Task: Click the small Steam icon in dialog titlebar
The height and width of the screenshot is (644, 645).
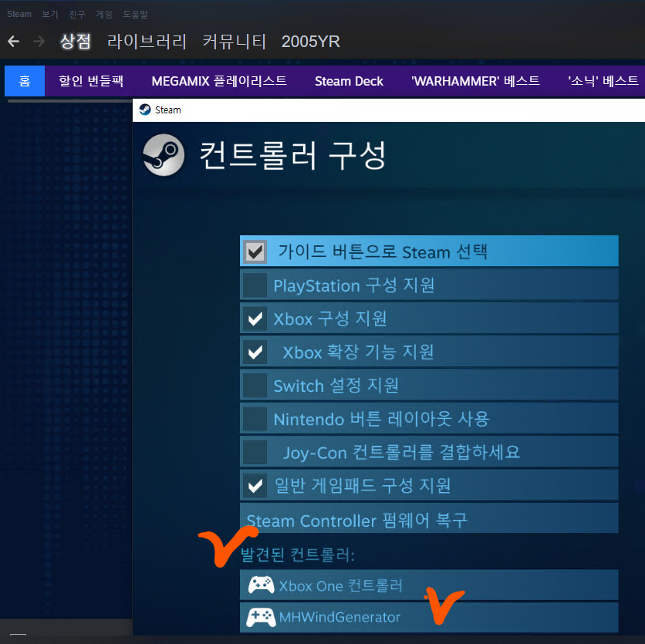Action: [145, 110]
